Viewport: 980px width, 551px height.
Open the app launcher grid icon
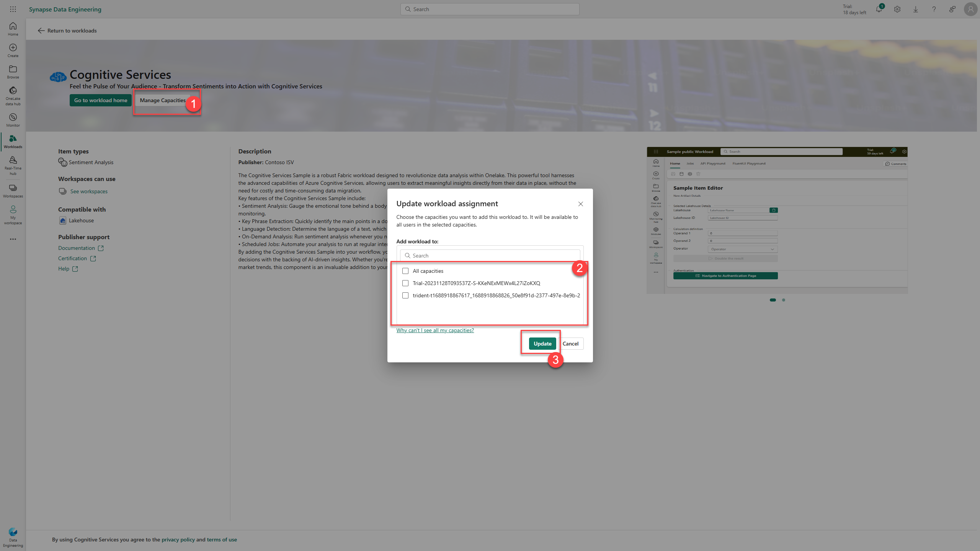(x=13, y=9)
